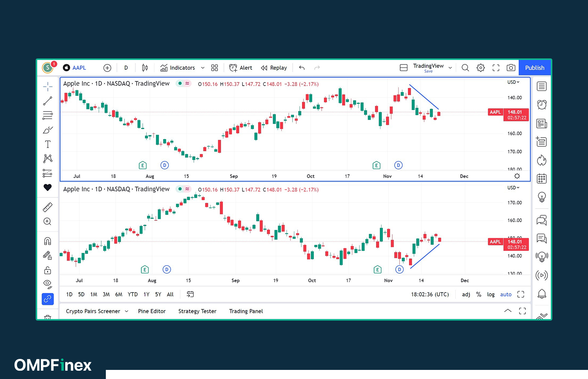This screenshot has height=379, width=588.
Task: Open the data window panel
Action: (x=542, y=142)
